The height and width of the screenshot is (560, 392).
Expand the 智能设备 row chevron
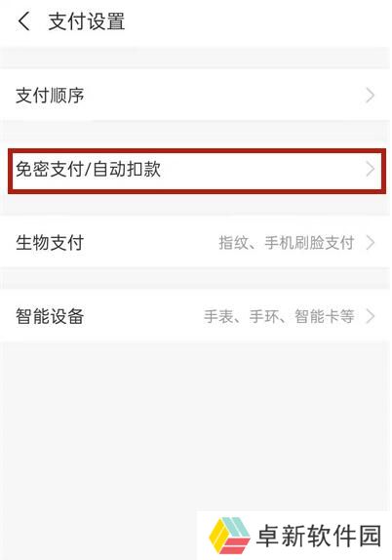371,316
